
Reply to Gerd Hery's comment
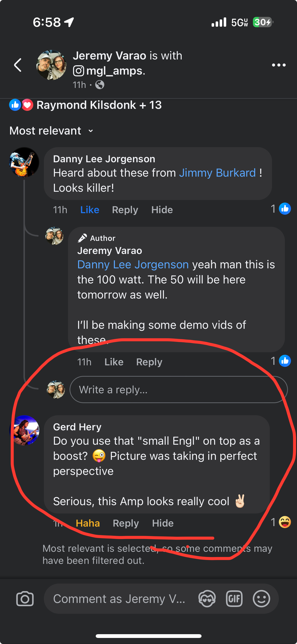pos(126,523)
